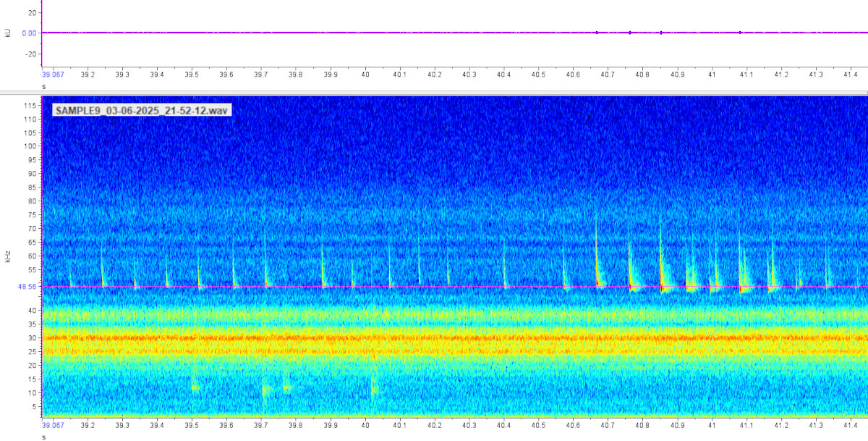Click the 30 kHz frequency axis label

[x=31, y=337]
